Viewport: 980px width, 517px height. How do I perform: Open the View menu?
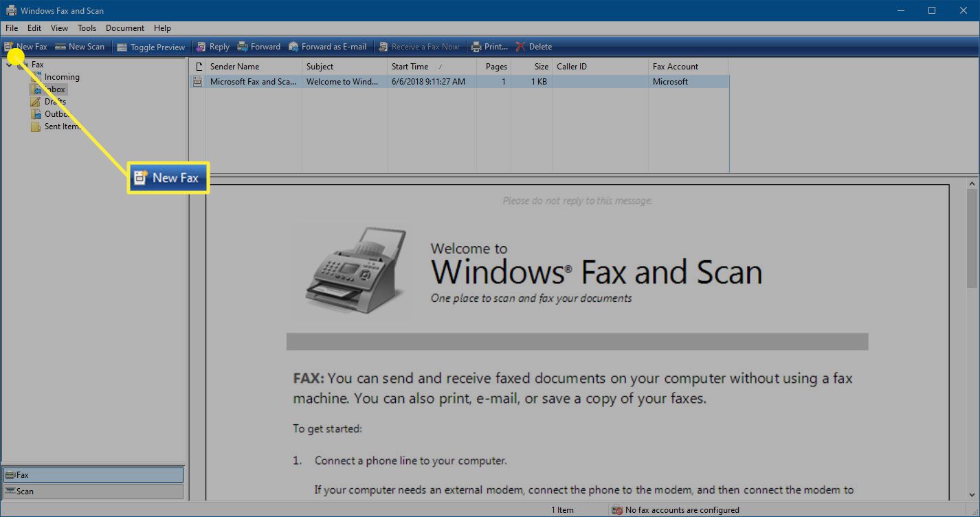[x=59, y=28]
